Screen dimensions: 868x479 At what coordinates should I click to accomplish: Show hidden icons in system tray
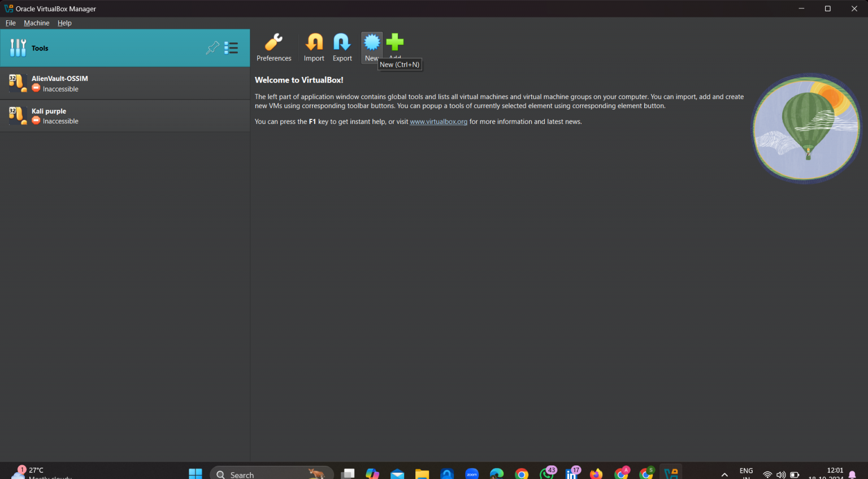tap(724, 474)
